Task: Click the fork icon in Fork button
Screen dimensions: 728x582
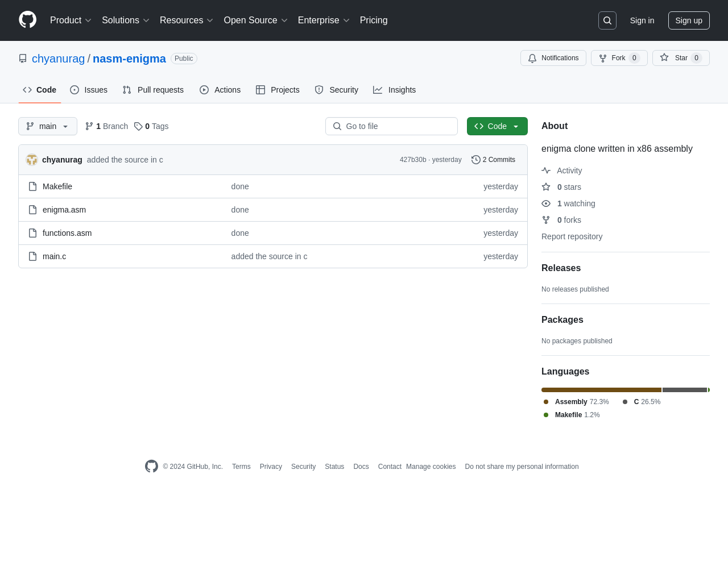Action: [x=603, y=58]
